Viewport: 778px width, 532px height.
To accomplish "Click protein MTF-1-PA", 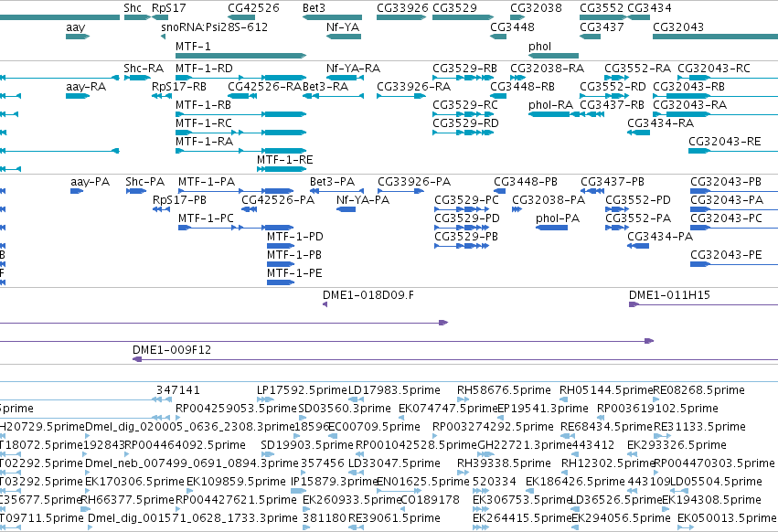I will click(x=236, y=191).
